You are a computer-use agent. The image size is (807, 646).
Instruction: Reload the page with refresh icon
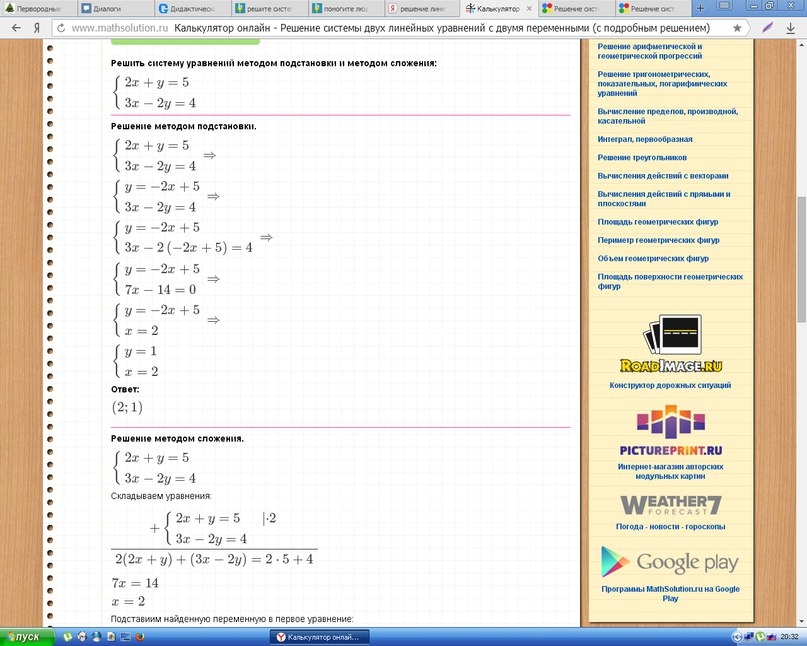point(61,28)
